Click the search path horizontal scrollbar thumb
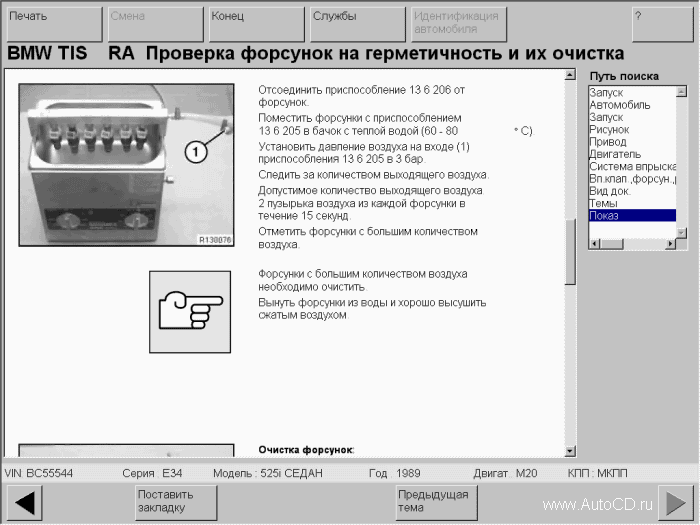Screen dimensions: 700x525 (612, 244)
